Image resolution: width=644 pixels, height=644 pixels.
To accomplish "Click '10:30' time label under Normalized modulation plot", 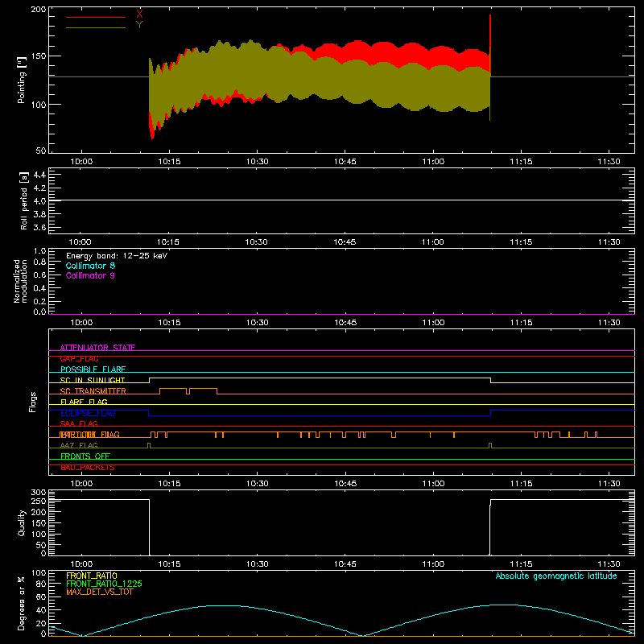I will pos(257,323).
